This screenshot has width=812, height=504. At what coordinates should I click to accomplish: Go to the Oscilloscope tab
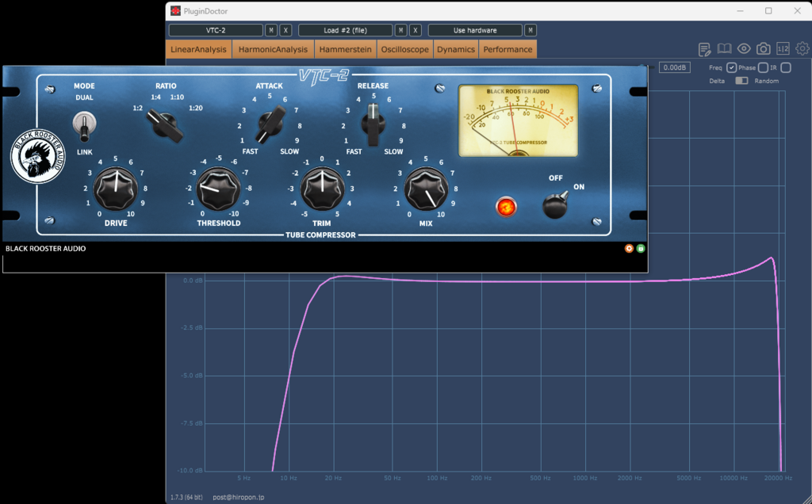click(405, 49)
